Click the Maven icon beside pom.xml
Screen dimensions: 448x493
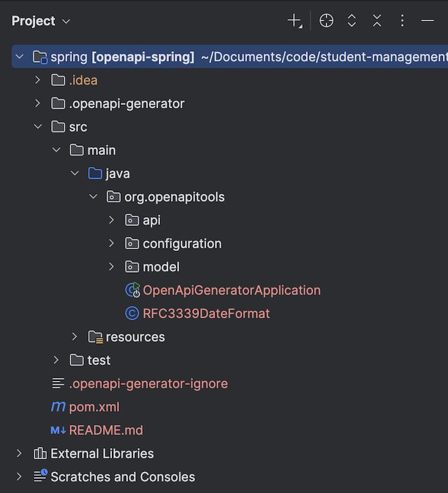coord(58,407)
